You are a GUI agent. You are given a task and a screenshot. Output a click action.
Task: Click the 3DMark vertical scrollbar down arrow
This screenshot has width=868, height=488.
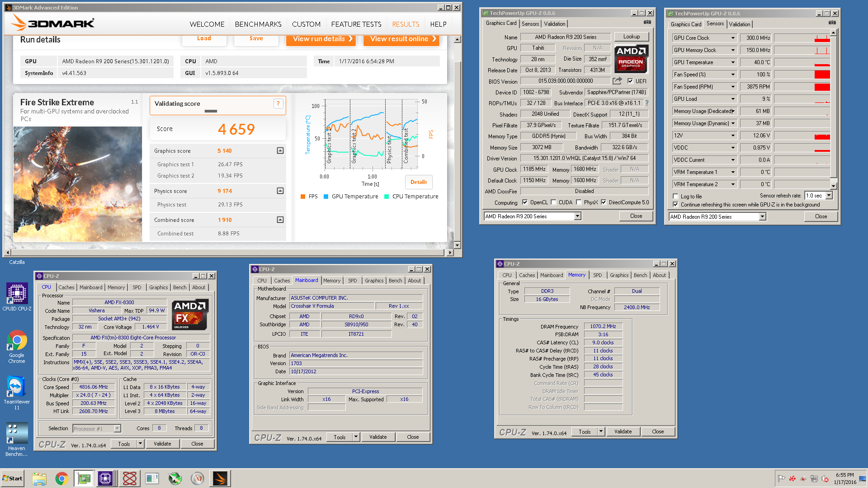coord(457,245)
